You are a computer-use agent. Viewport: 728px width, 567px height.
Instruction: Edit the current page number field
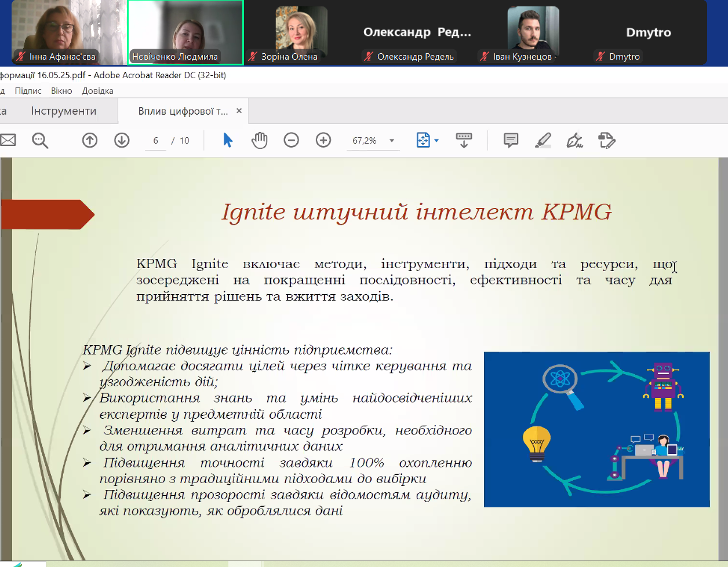click(156, 141)
